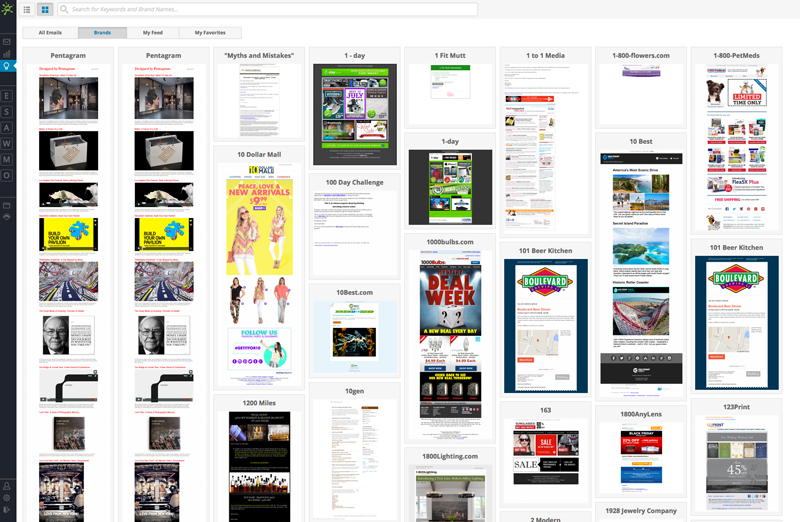Screen dimensions: 800x522
Task: Open the 1 to 1 Media email preview
Action: [x=545, y=148]
